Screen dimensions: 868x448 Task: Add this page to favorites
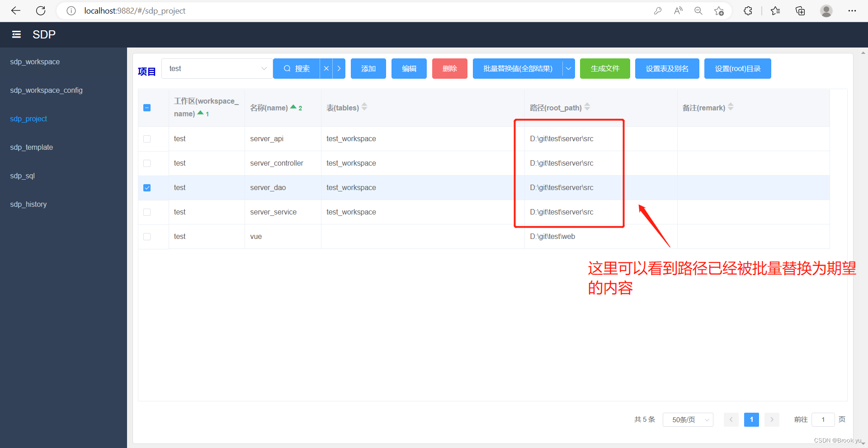pos(719,11)
